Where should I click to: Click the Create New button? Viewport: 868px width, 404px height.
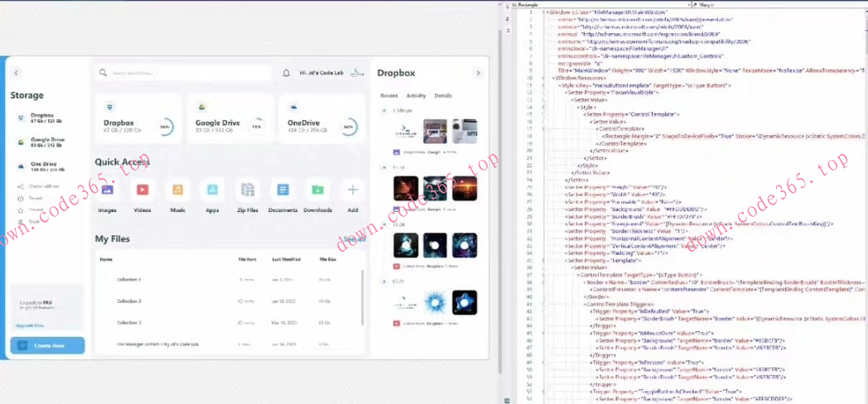click(x=47, y=345)
